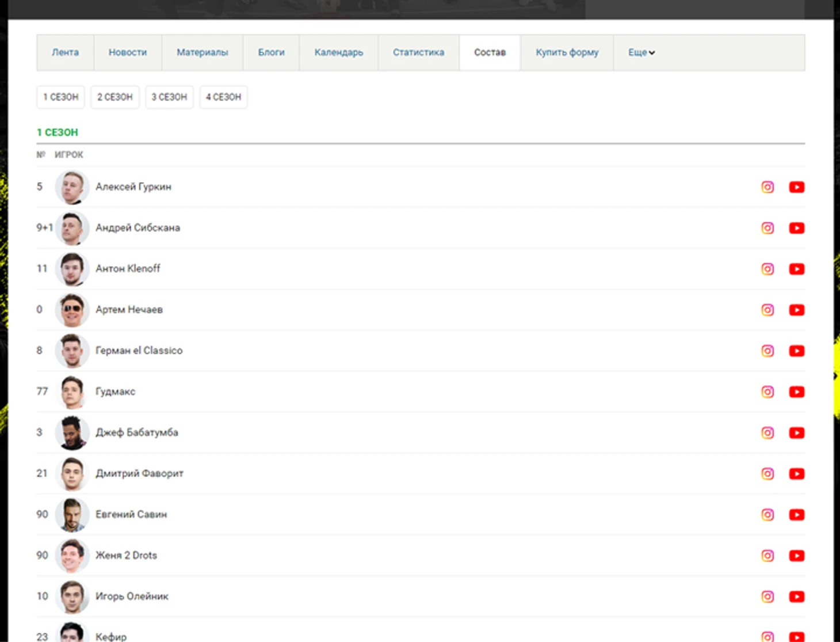This screenshot has width=840, height=642.
Task: Open YouTube icon for Андрей Сибскана
Action: click(796, 228)
